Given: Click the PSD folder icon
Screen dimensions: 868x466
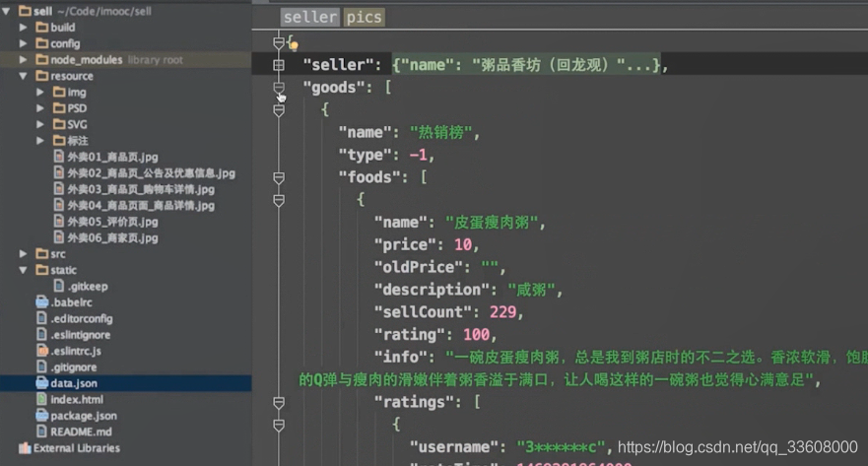Looking at the screenshot, I should pyautogui.click(x=59, y=107).
